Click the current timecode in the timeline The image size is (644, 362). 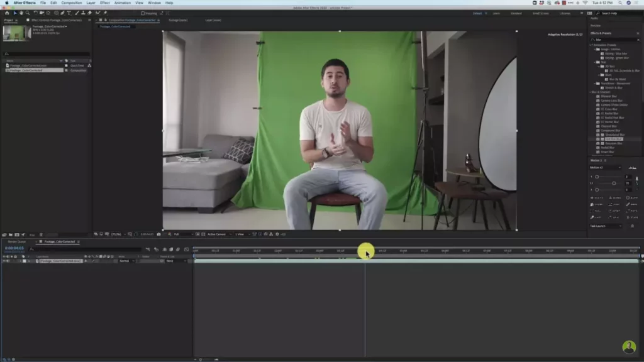click(14, 248)
